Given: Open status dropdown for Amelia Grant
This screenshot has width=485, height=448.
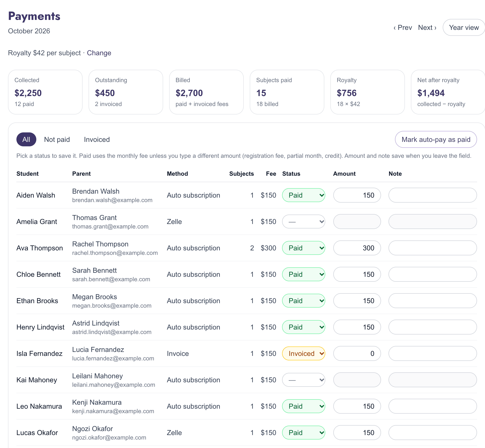Looking at the screenshot, I should [303, 222].
